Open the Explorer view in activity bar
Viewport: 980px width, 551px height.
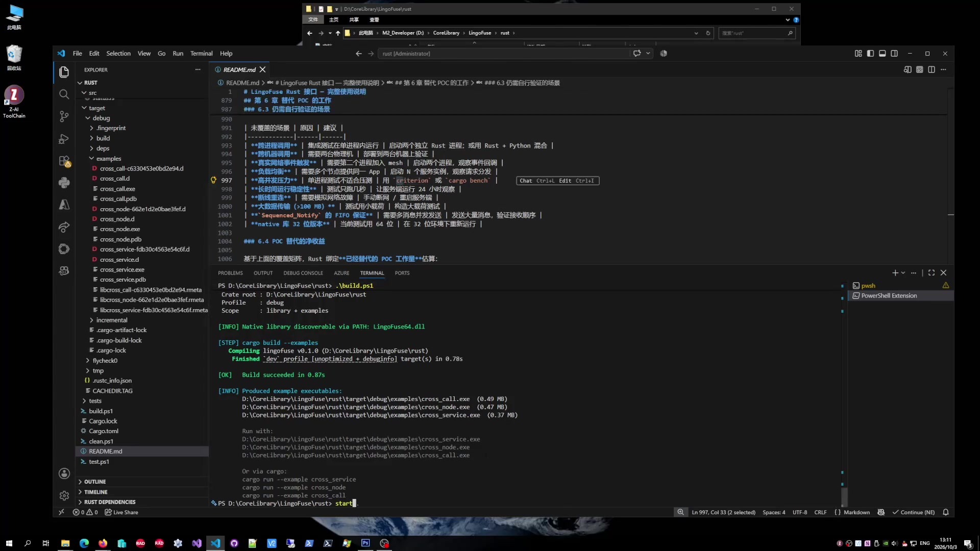click(x=64, y=72)
